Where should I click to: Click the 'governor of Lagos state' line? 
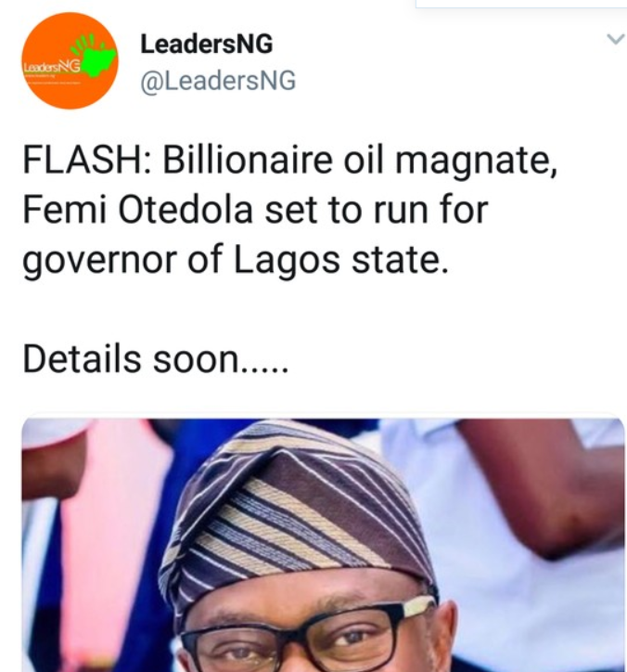point(236,261)
